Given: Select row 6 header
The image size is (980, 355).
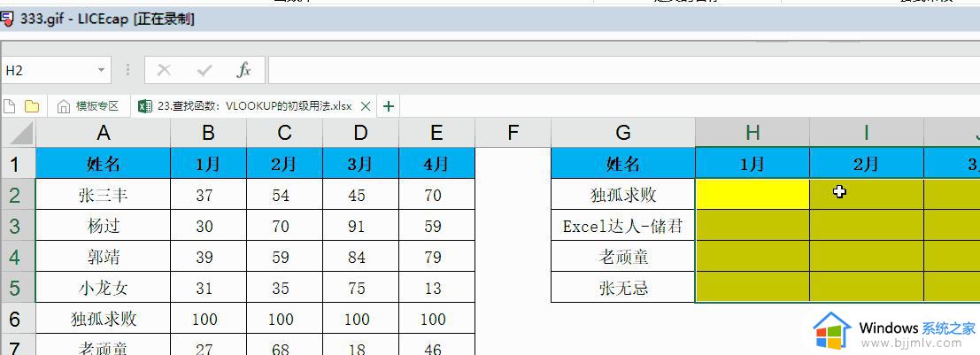Looking at the screenshot, I should (18, 319).
